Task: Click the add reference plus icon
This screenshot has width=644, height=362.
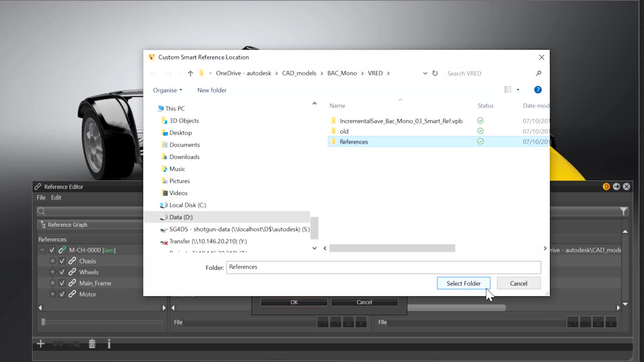Action: coord(41,344)
